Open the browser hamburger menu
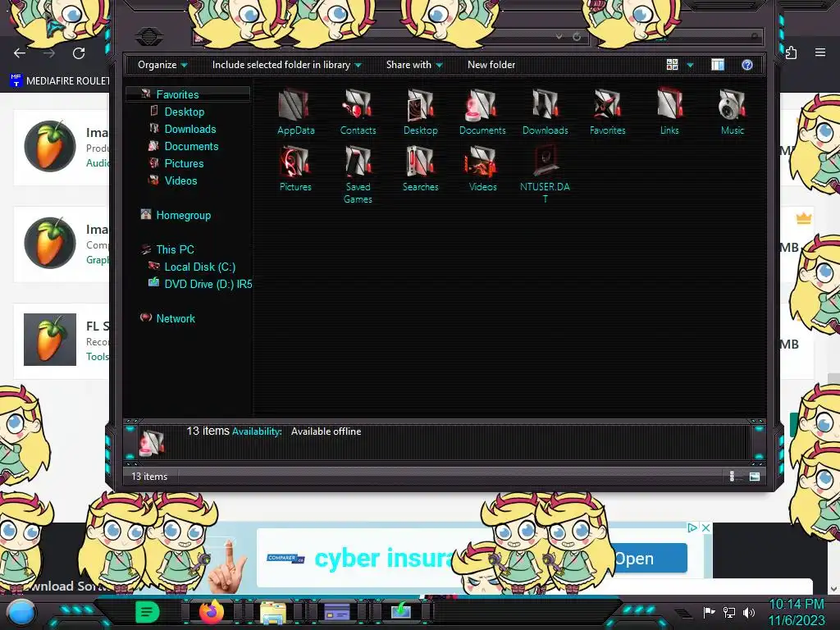 click(x=820, y=52)
